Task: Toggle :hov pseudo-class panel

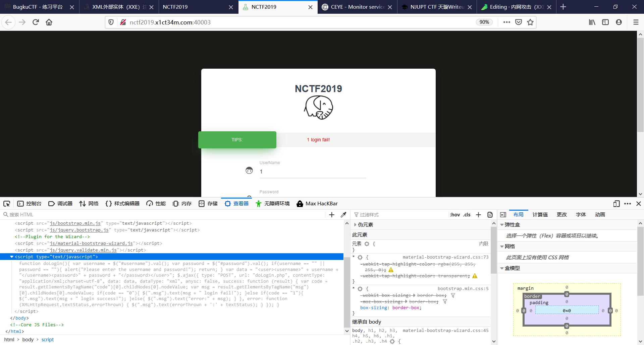Action: (455, 215)
